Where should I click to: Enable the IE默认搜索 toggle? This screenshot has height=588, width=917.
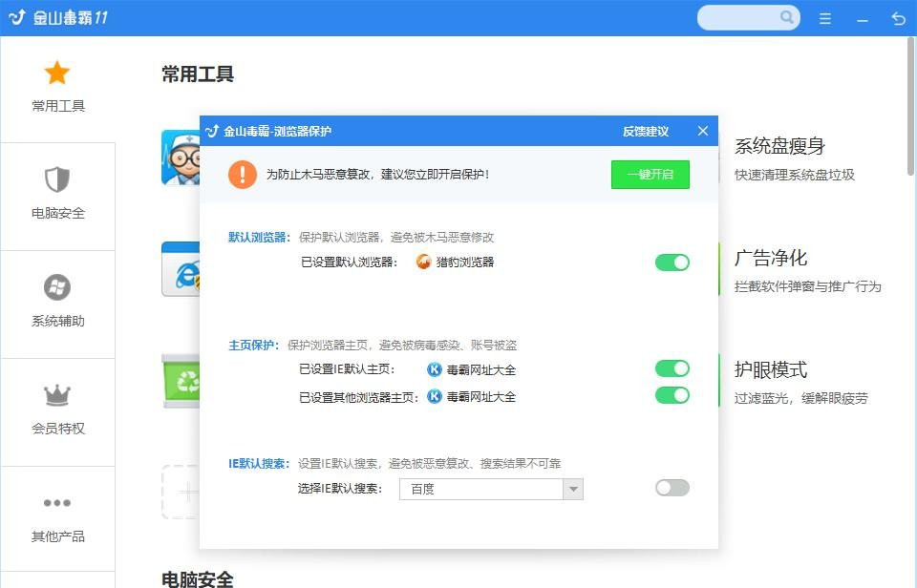(672, 488)
